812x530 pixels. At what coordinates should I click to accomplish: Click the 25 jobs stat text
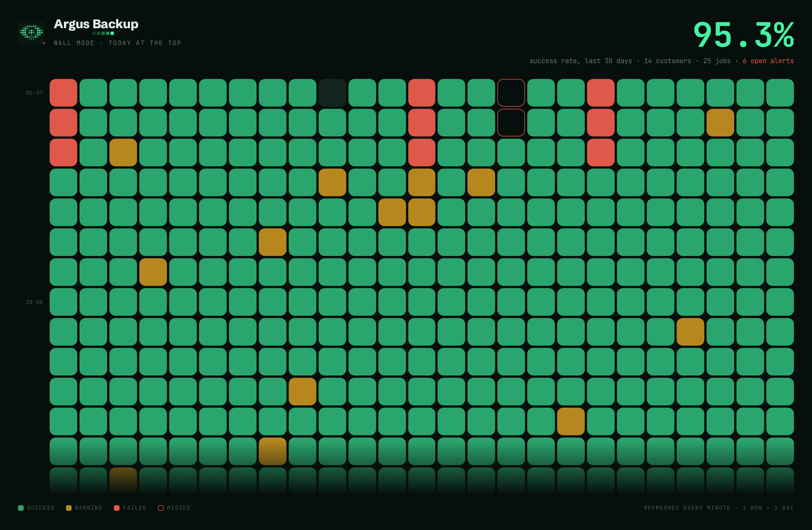click(x=717, y=61)
